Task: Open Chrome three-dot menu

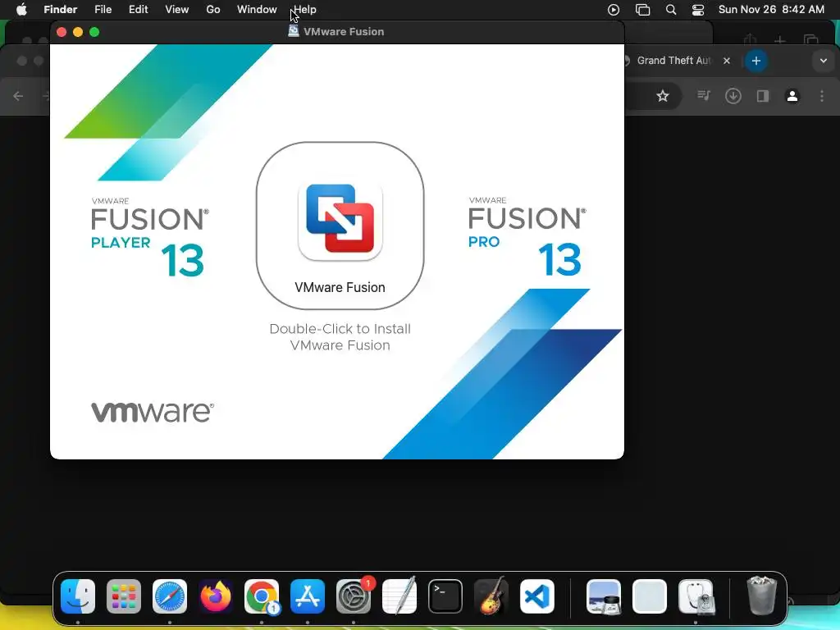Action: [822, 96]
